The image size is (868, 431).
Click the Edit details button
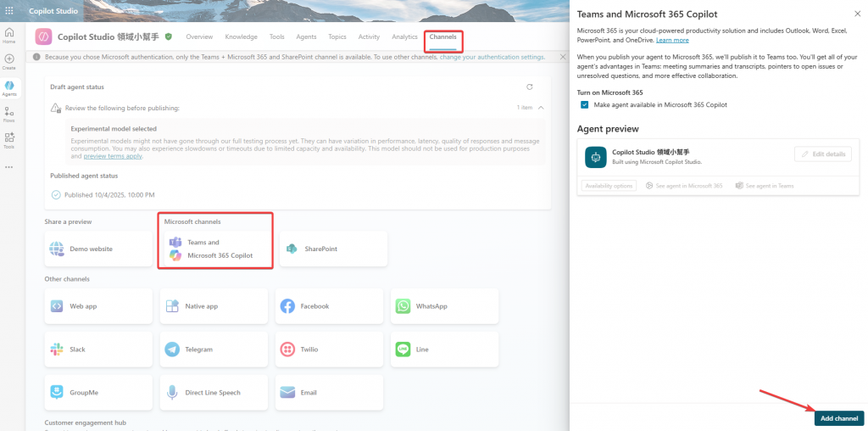click(x=823, y=154)
